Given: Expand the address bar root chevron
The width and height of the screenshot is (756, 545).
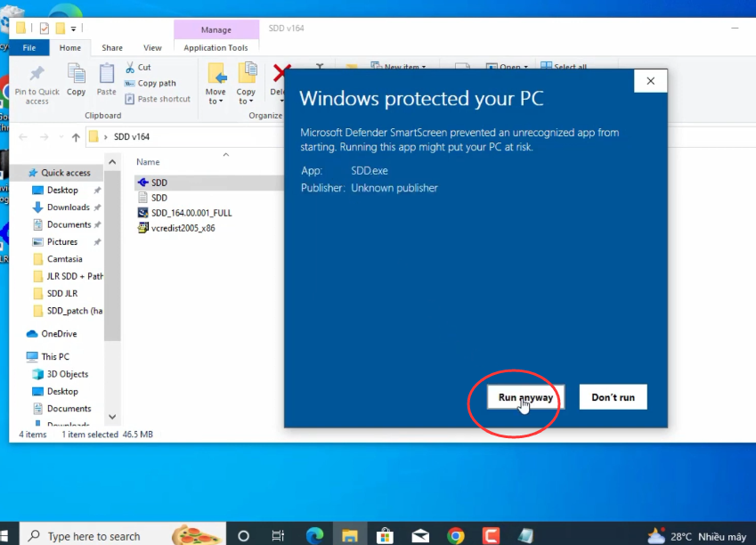Looking at the screenshot, I should pos(105,137).
